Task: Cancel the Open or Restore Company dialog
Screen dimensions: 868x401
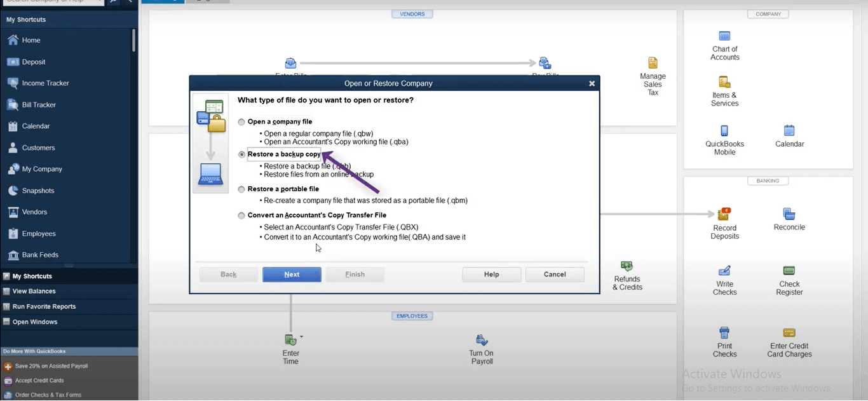Action: pyautogui.click(x=555, y=275)
